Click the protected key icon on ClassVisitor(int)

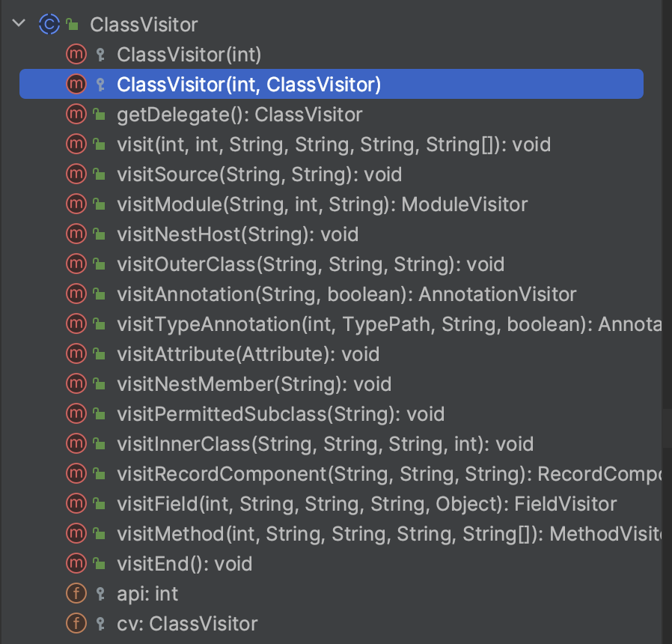click(100, 54)
